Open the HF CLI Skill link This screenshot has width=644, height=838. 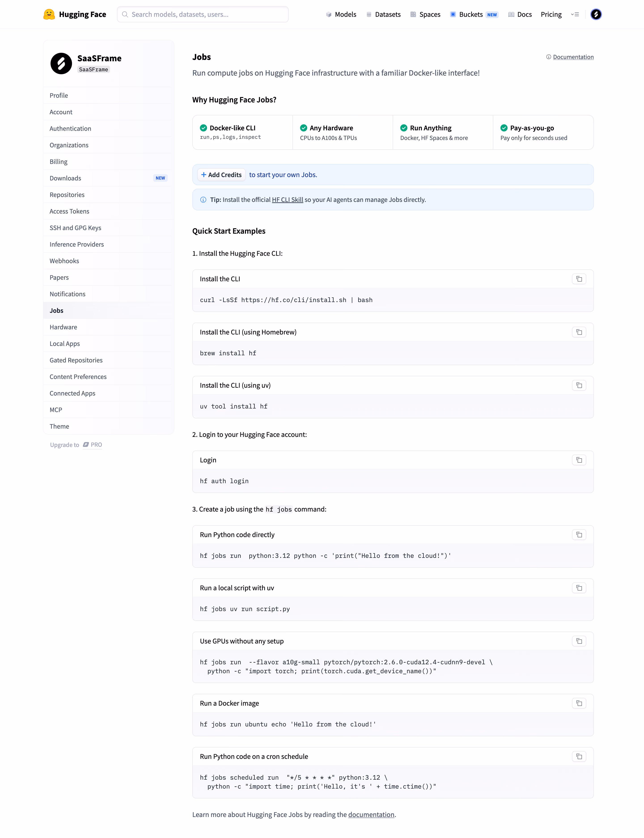[288, 200]
